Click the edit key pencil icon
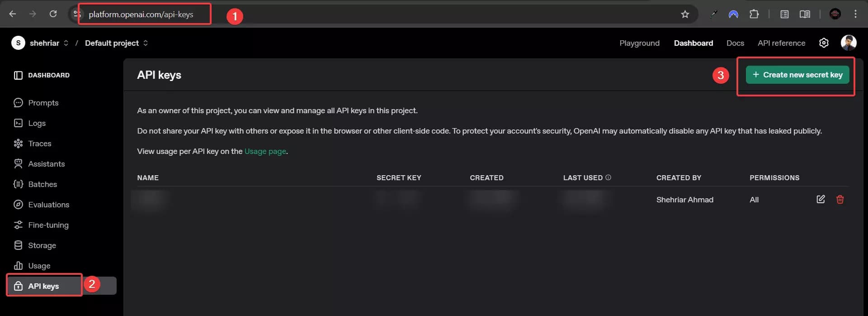The image size is (868, 316). (821, 199)
